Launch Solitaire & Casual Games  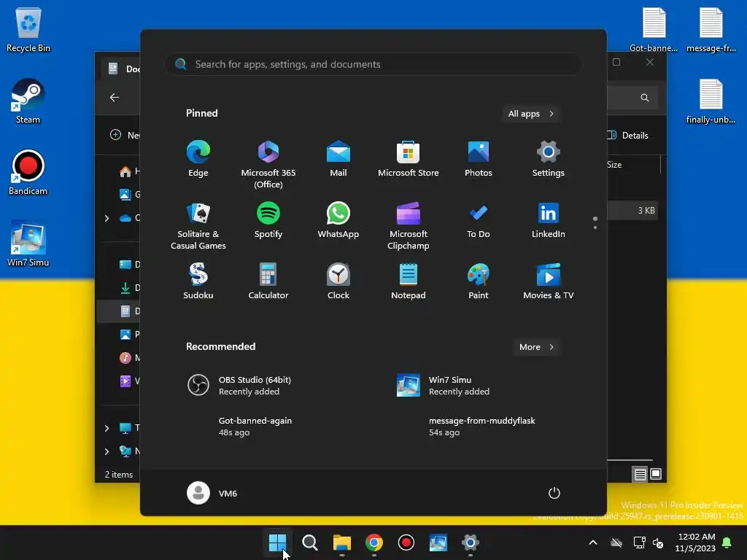[x=198, y=226]
